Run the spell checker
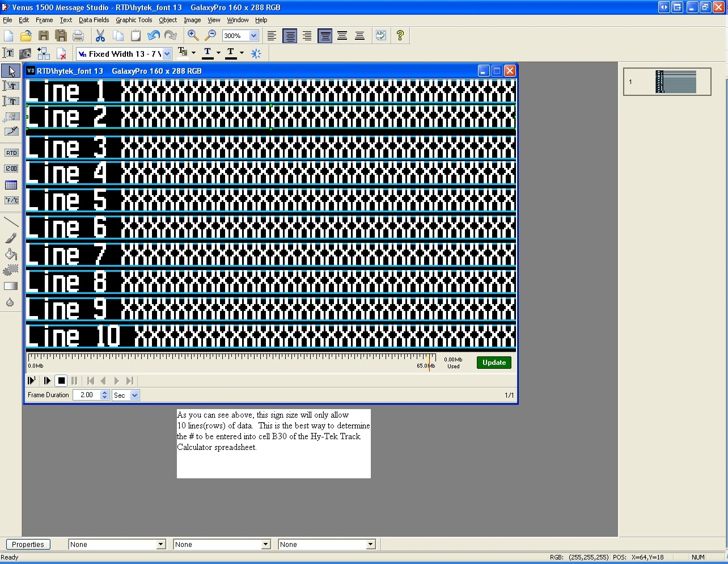Image resolution: width=728 pixels, height=564 pixels. 380,35
